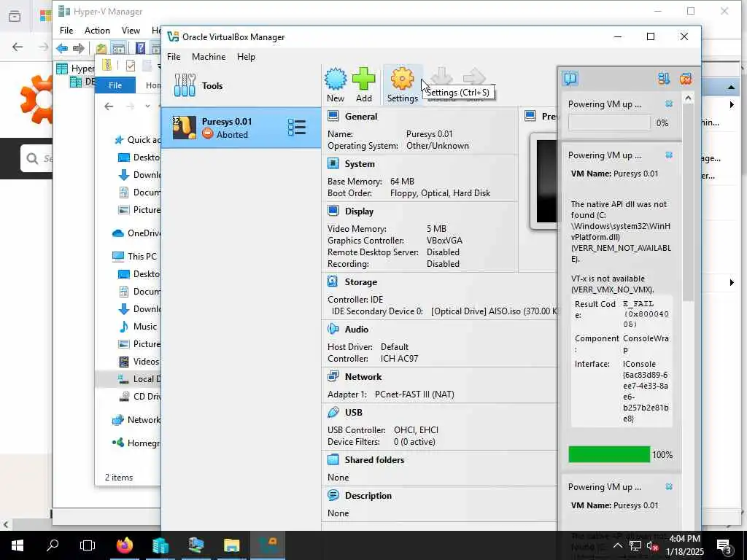The height and width of the screenshot is (560, 747).
Task: Click the taskbar Task View icon
Action: pyautogui.click(x=88, y=545)
